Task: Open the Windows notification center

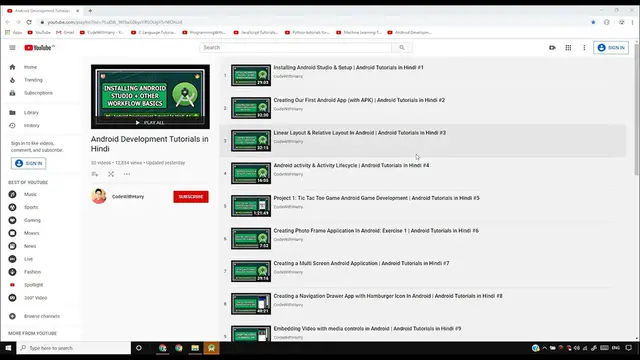Action: click(629, 348)
